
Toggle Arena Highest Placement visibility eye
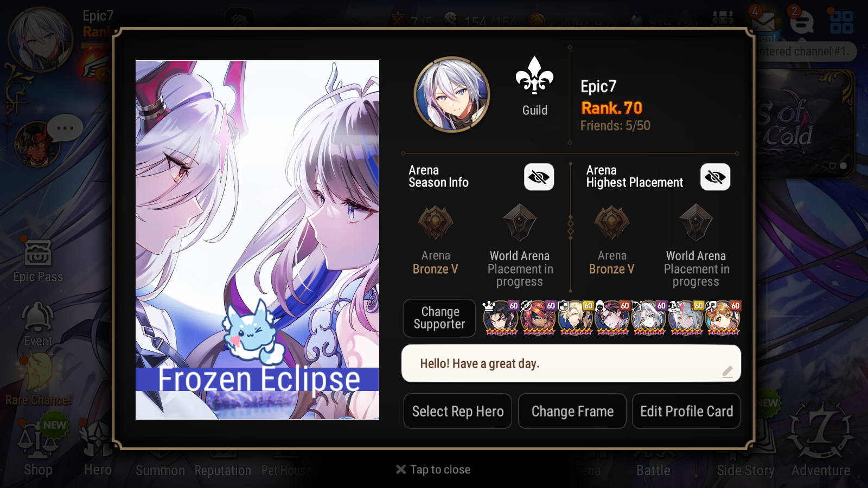(715, 177)
